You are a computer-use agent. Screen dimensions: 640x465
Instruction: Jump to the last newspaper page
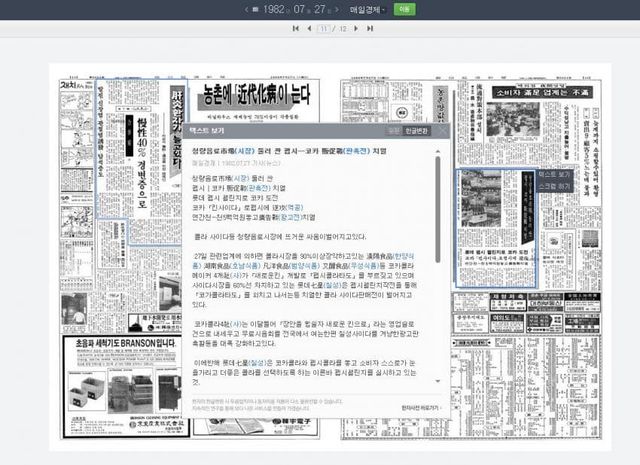pos(369,29)
